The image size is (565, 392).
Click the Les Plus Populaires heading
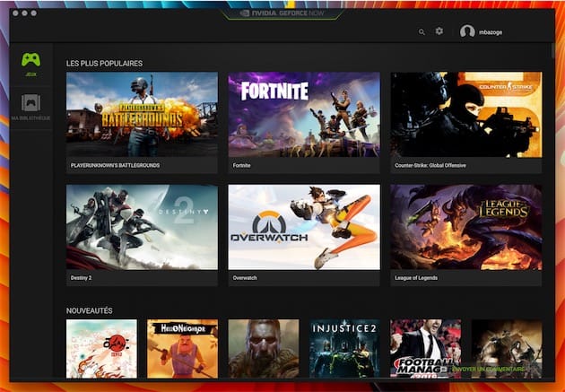[105, 64]
